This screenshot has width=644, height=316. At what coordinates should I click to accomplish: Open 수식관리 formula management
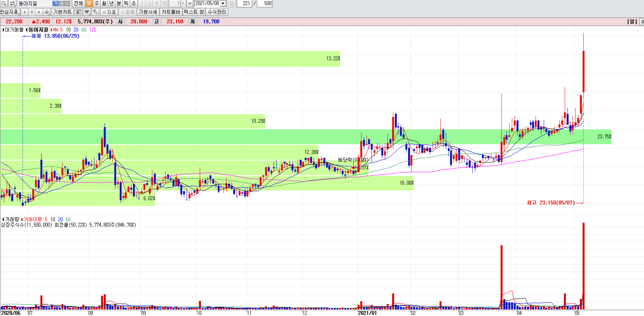pyautogui.click(x=217, y=12)
